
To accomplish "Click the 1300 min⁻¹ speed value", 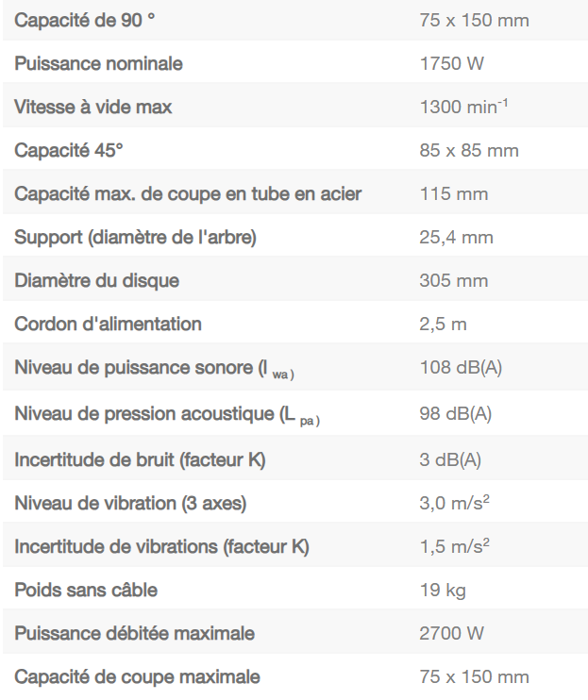I will 463,108.
